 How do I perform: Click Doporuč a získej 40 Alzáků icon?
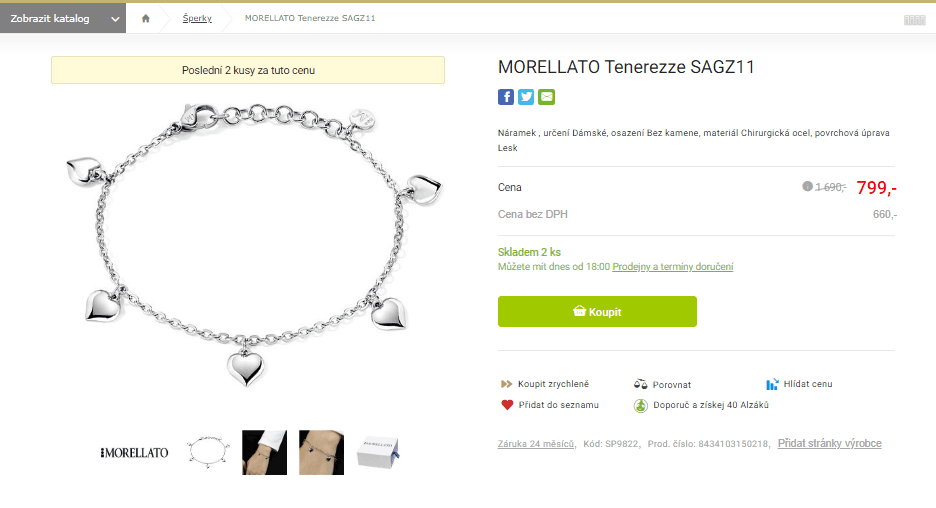(x=641, y=406)
